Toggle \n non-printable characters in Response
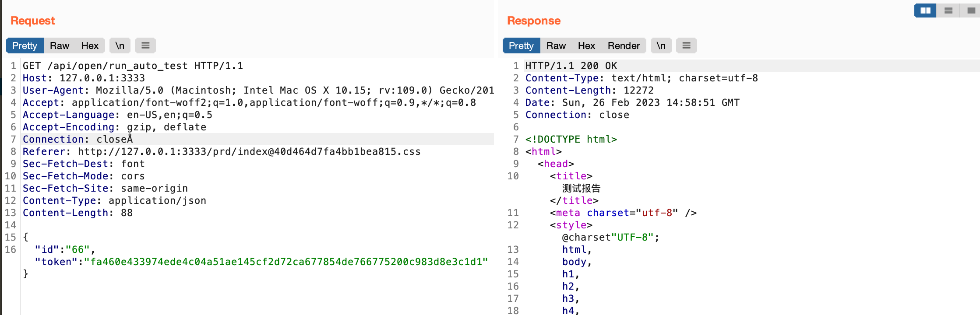Viewport: 980px width, 315px height. 661,45
